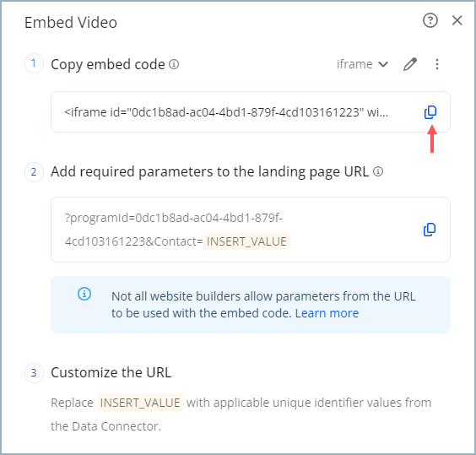The height and width of the screenshot is (455, 476).
Task: Open the help question mark icon
Action: [x=430, y=20]
